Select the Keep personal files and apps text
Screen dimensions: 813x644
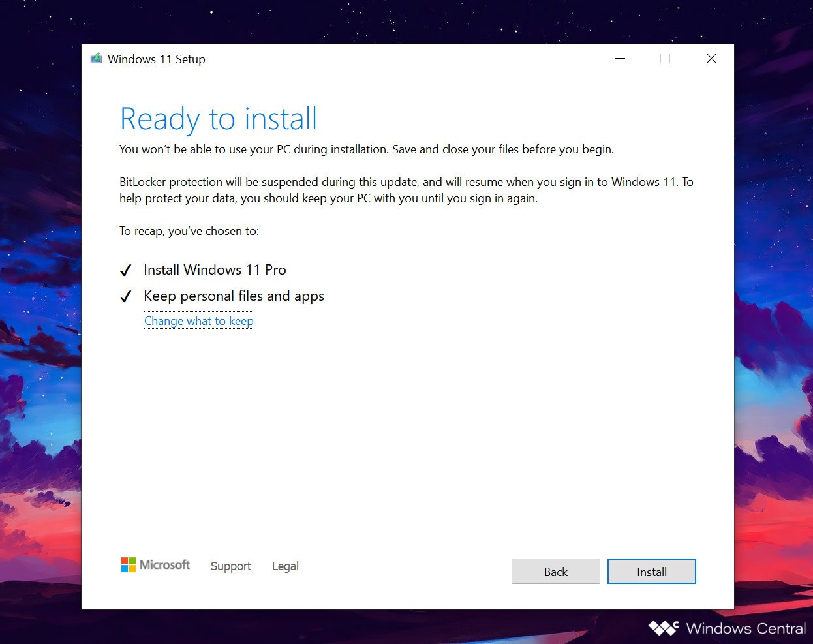[234, 296]
